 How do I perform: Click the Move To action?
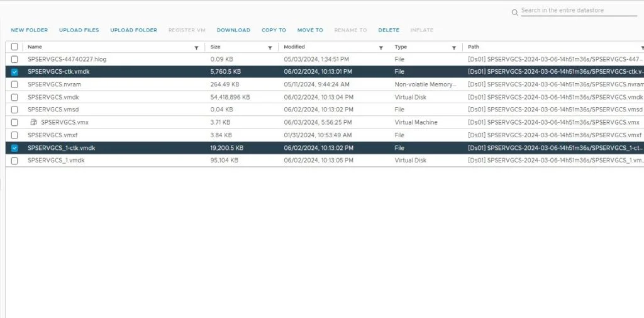click(310, 30)
